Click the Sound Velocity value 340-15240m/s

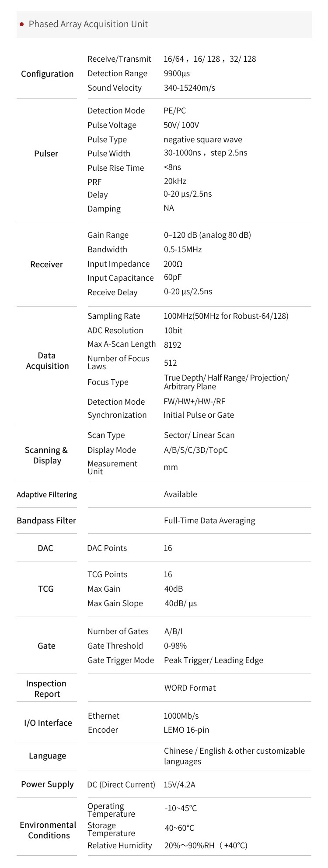pyautogui.click(x=189, y=88)
